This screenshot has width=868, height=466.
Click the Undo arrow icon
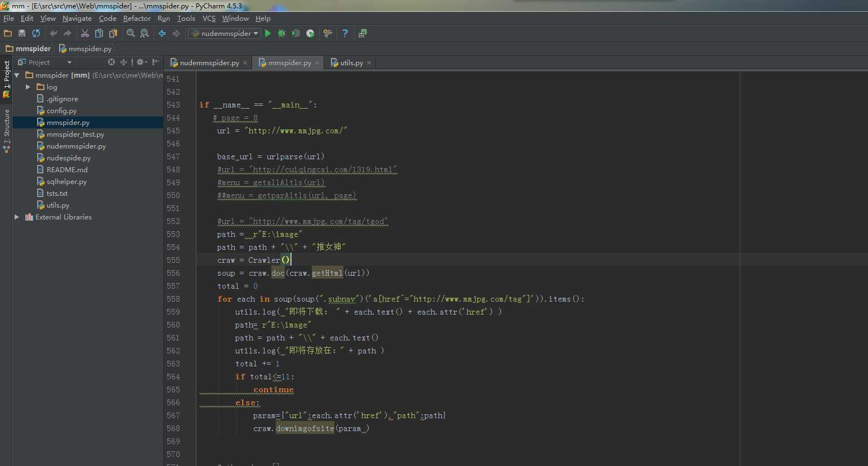coord(53,33)
